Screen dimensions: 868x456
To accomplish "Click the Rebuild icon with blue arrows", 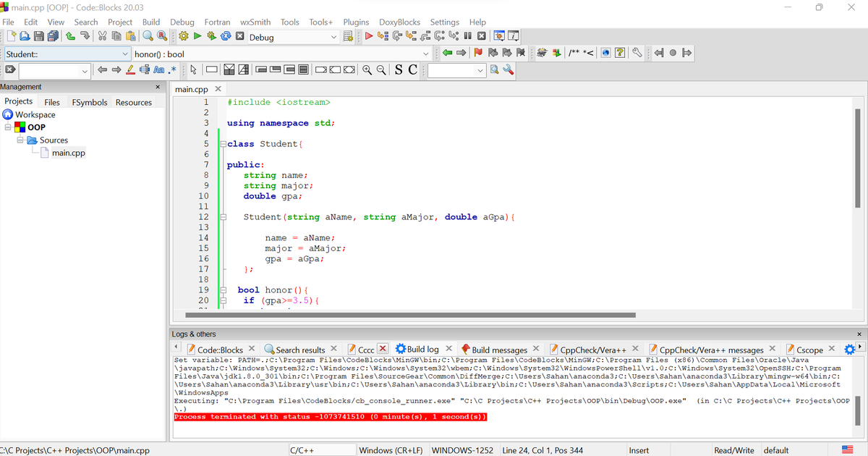I will (226, 36).
